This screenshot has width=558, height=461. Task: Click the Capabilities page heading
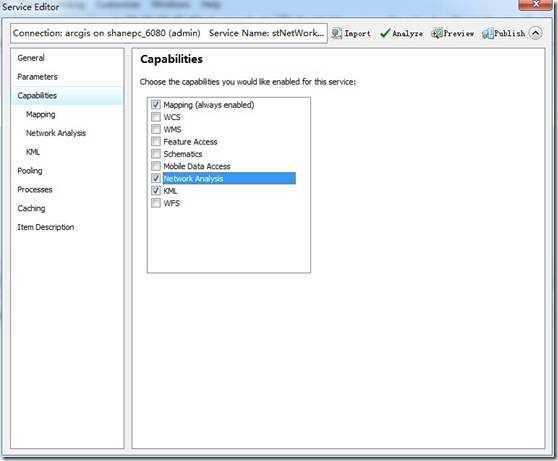[172, 59]
